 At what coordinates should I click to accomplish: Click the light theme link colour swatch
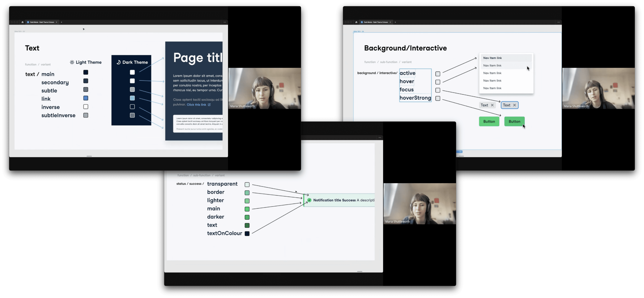coord(86,98)
